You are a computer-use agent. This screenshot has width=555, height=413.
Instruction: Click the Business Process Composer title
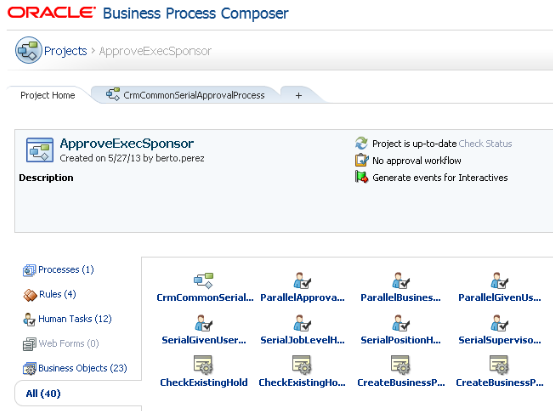tap(195, 13)
